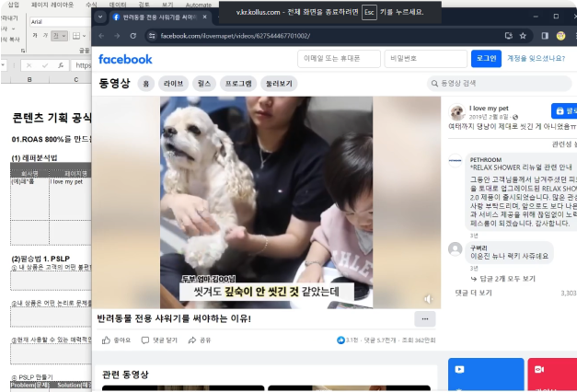Open the Excel 삽입 ribbon tab
Viewport: 577px width, 392px height.
13,5
